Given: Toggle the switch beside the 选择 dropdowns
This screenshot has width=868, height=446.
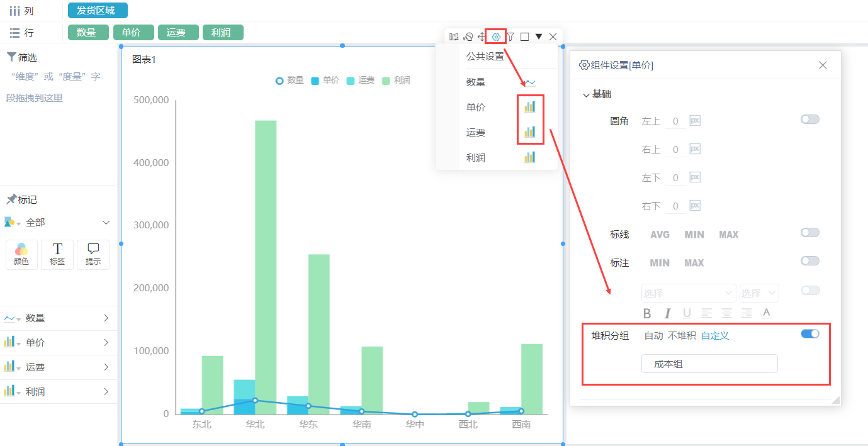Looking at the screenshot, I should tap(809, 291).
